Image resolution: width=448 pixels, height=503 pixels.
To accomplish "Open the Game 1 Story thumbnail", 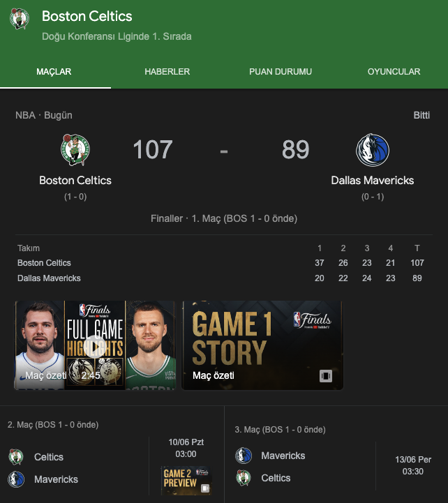I will coord(262,345).
